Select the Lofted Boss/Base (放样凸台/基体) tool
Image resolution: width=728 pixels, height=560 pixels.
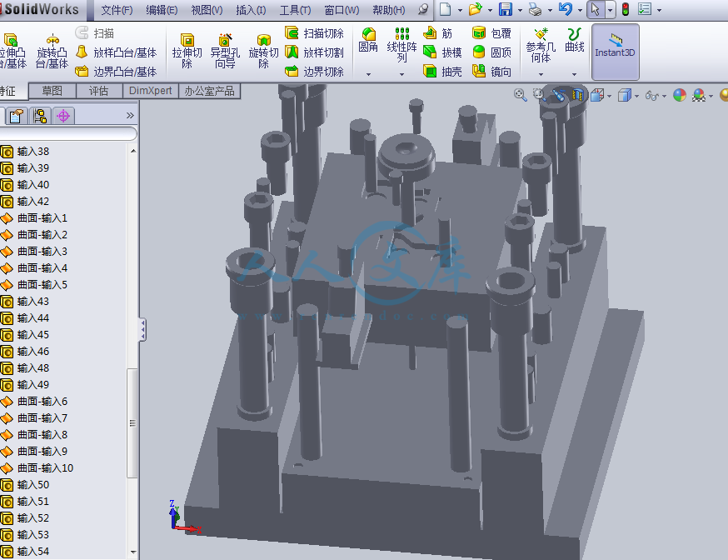click(x=116, y=52)
